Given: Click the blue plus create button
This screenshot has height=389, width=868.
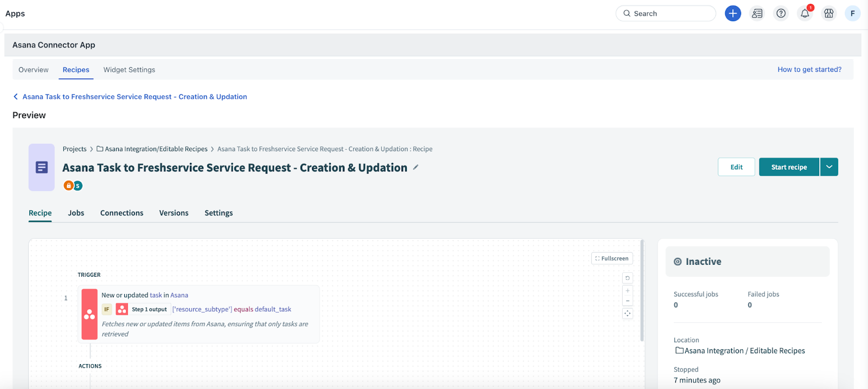Looking at the screenshot, I should point(733,14).
